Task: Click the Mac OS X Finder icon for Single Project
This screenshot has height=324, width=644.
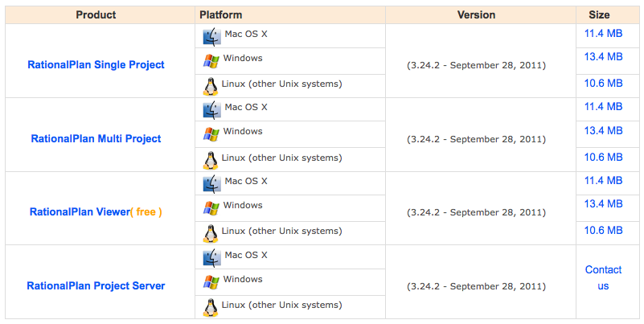Action: (212, 37)
